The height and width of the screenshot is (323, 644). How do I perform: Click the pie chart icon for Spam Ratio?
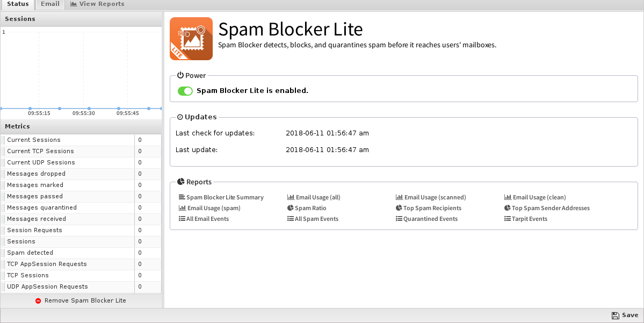click(x=291, y=208)
